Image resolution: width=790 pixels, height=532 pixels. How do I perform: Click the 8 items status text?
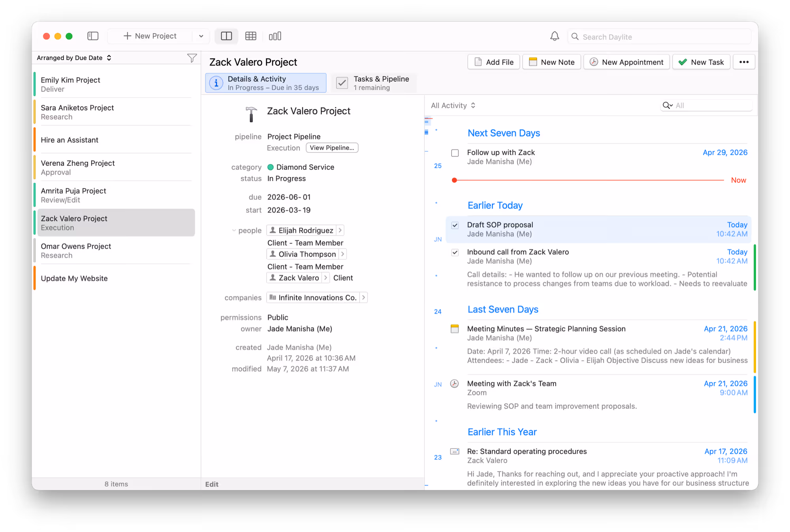pyautogui.click(x=116, y=484)
